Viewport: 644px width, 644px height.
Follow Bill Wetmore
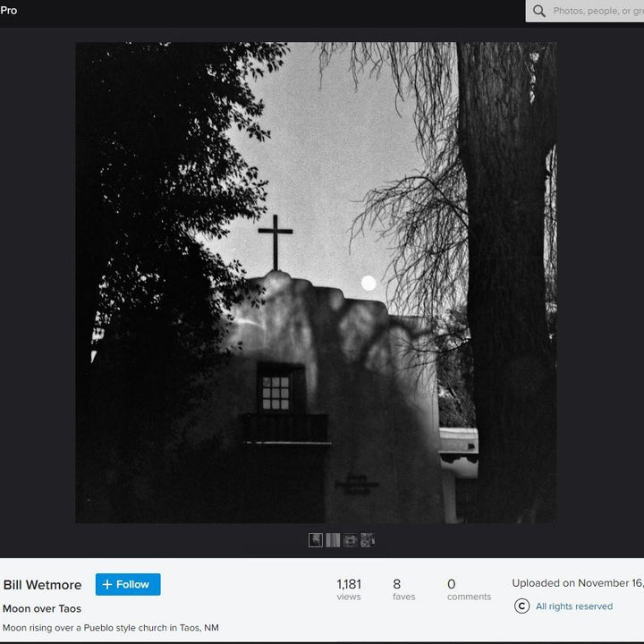point(128,584)
